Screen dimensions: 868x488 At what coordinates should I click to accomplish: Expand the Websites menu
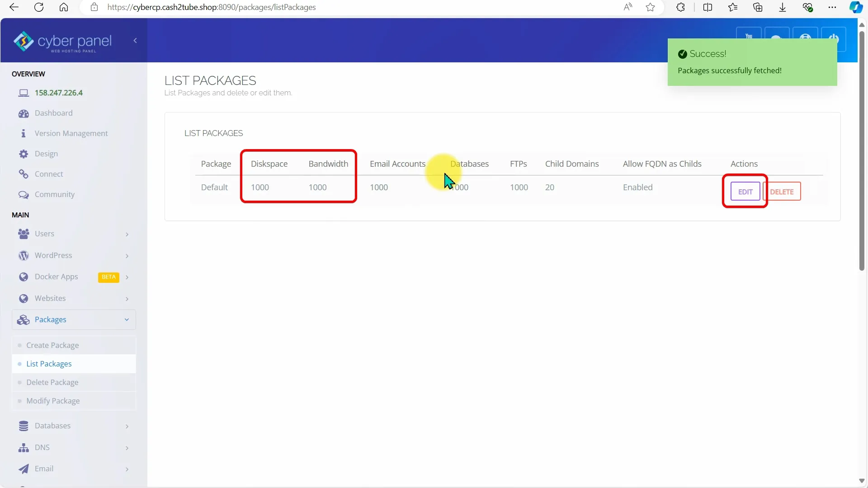pyautogui.click(x=127, y=299)
